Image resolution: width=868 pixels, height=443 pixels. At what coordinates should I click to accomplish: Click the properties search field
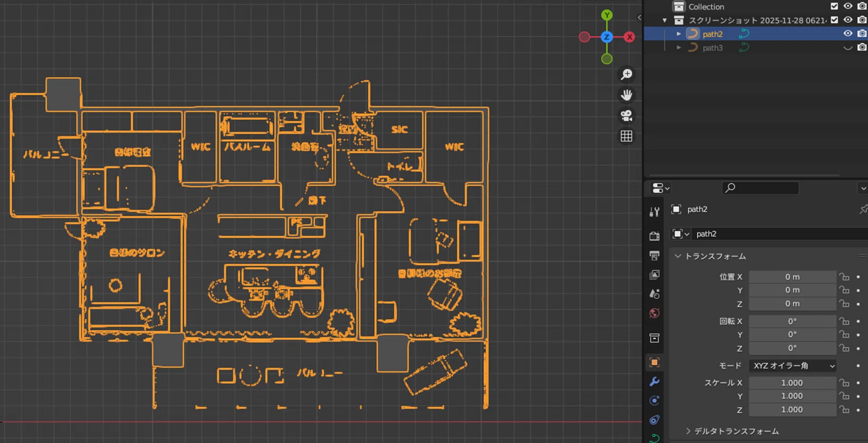click(761, 188)
